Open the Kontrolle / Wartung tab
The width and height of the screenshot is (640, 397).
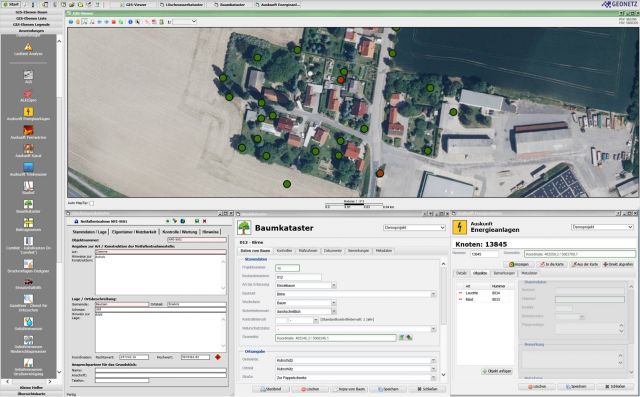(180, 232)
